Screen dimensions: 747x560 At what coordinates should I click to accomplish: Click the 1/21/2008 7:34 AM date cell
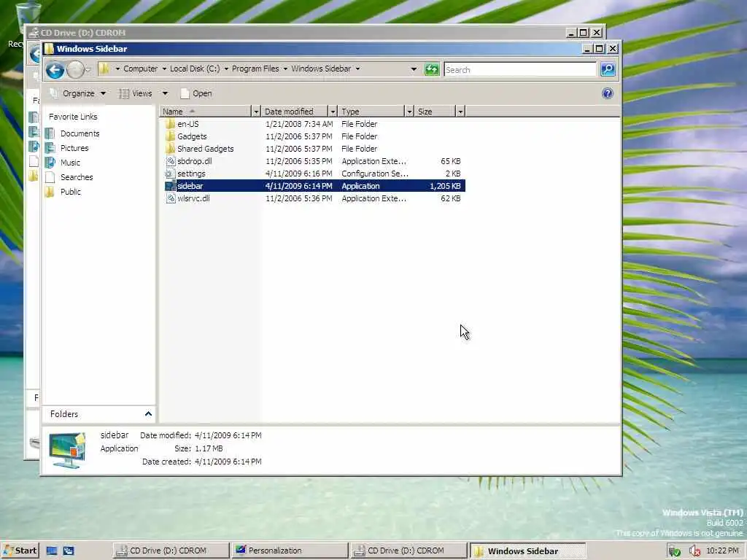[x=299, y=124]
